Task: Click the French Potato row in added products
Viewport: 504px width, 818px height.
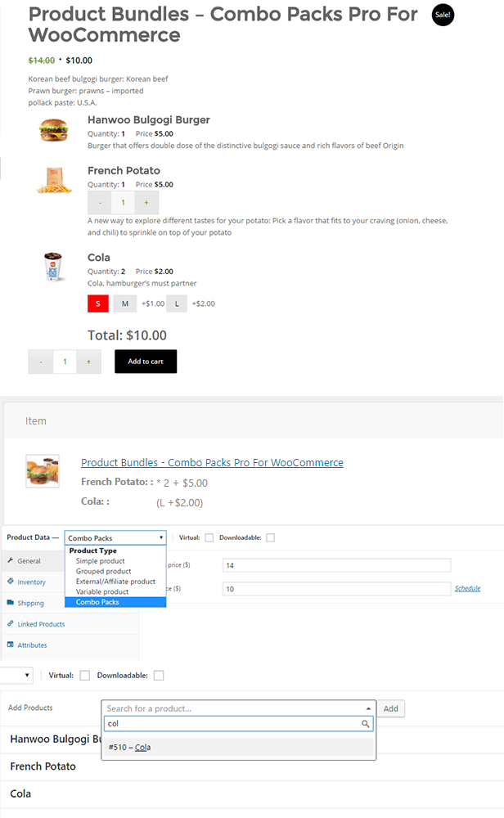Action: [x=252, y=766]
